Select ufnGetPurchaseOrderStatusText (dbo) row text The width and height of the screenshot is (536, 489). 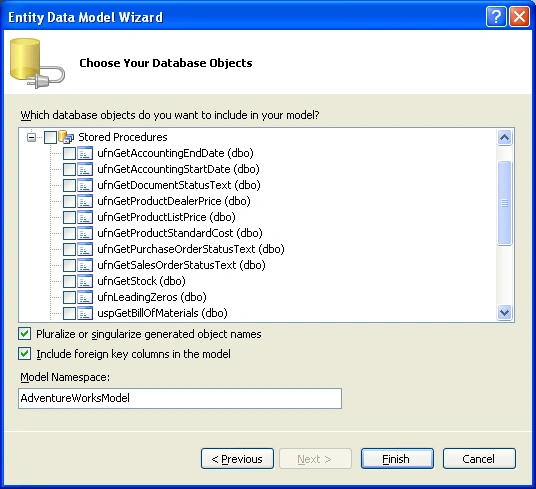click(x=191, y=249)
